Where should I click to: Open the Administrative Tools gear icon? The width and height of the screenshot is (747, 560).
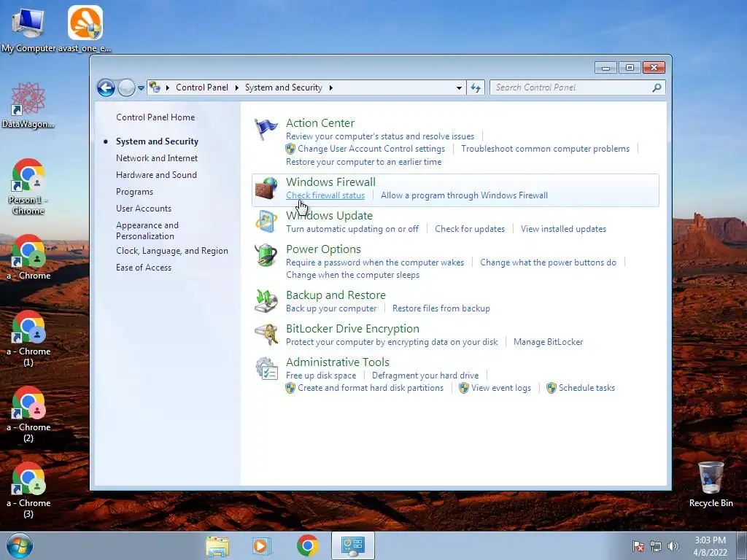tap(266, 368)
